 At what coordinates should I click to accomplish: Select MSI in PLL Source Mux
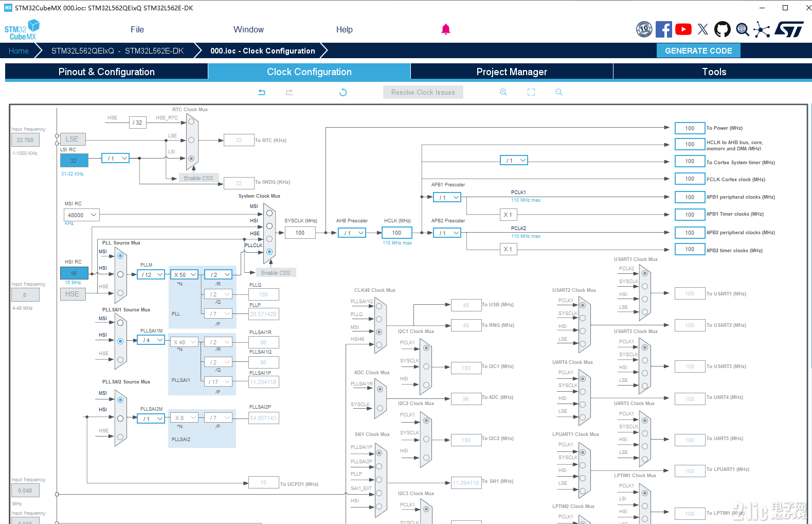click(120, 256)
